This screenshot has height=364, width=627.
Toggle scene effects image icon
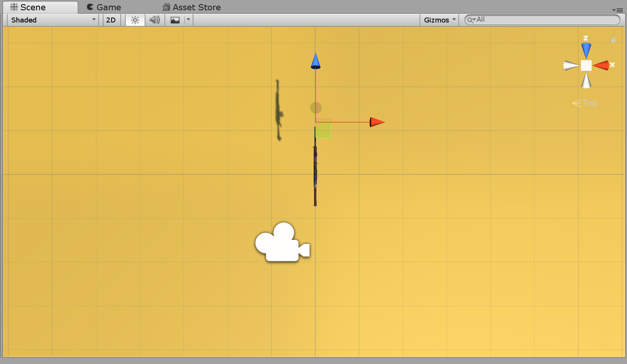coord(175,20)
